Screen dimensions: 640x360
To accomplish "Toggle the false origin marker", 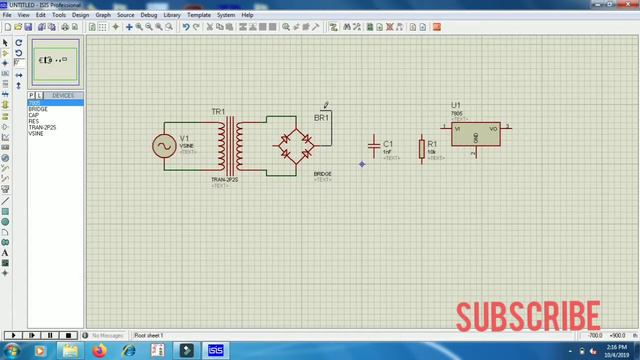I will pos(116,27).
